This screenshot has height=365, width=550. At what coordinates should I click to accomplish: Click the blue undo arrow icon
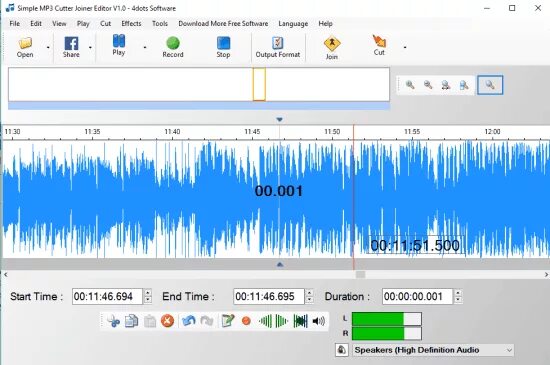(189, 321)
